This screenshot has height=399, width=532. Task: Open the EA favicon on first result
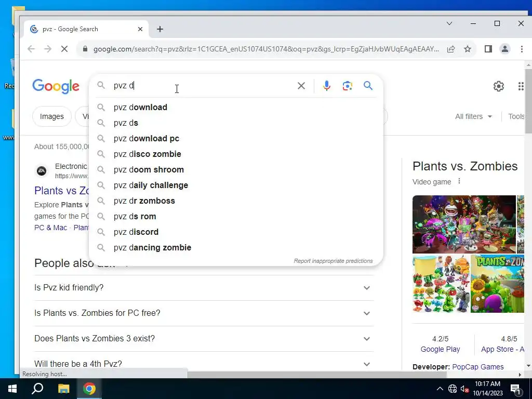click(42, 171)
